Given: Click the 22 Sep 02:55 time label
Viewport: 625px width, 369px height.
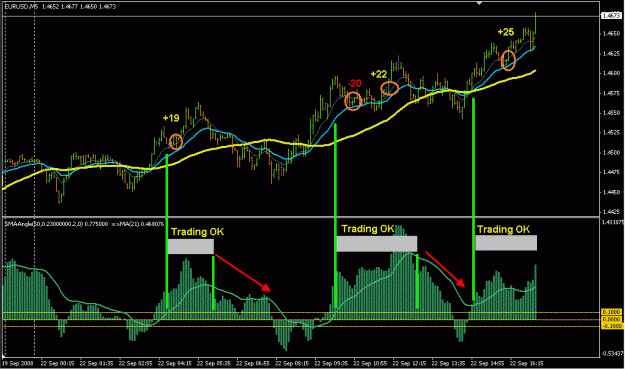Looking at the screenshot, I should [x=136, y=363].
